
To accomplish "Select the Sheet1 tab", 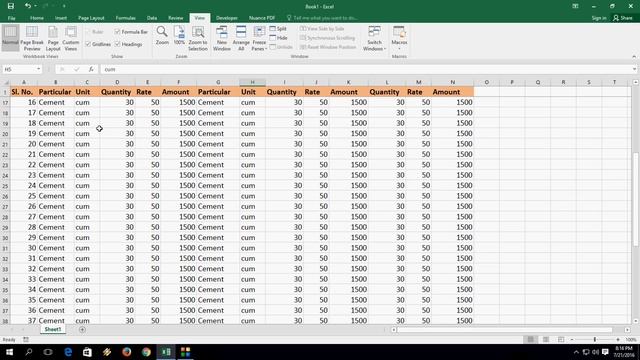I will pyautogui.click(x=53, y=329).
